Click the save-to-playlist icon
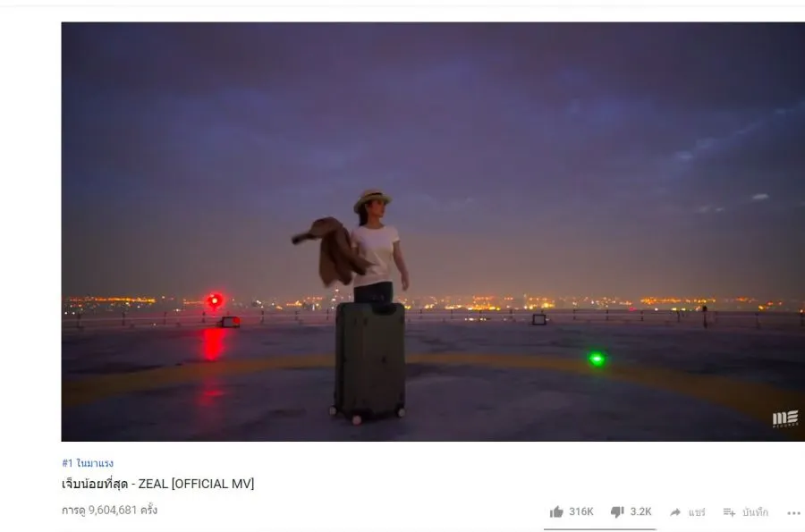The width and height of the screenshot is (805, 532). click(729, 512)
